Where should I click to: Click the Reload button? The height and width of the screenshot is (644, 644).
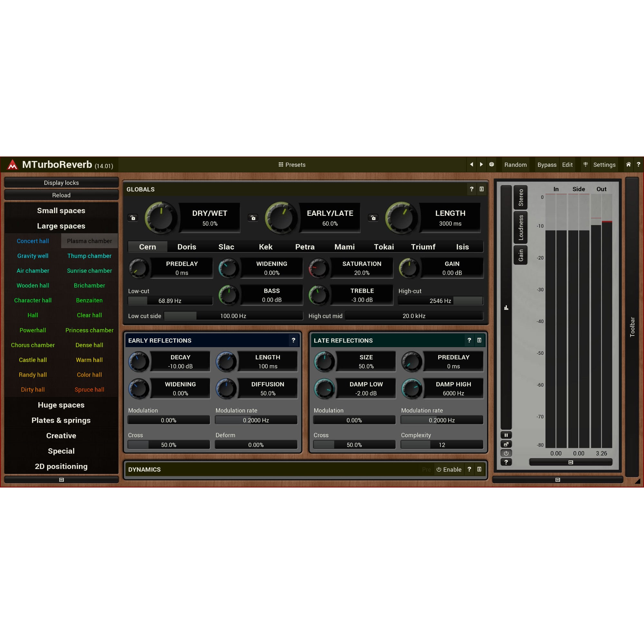pos(61,195)
